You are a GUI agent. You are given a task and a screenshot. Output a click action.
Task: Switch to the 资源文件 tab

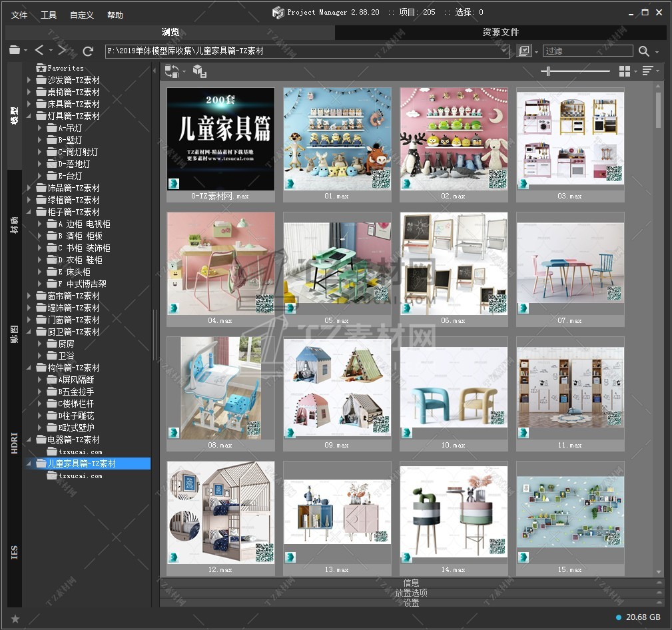[x=500, y=32]
